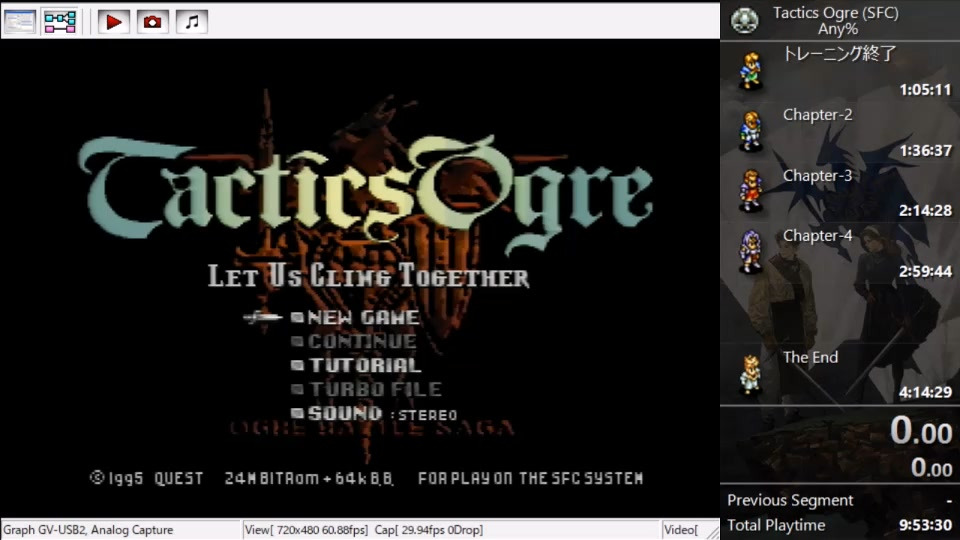The height and width of the screenshot is (540, 960).
Task: Open the graph filter diagram icon
Action: tap(60, 22)
